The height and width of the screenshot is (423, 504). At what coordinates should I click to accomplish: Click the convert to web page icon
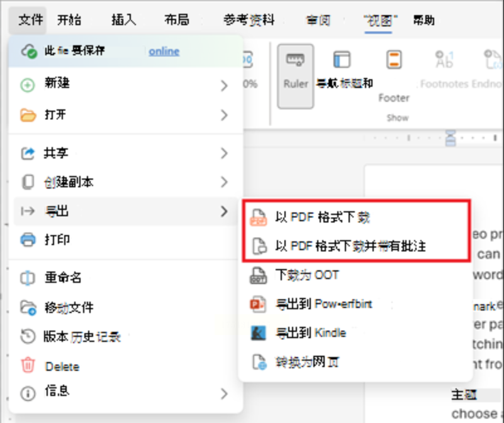(x=259, y=362)
